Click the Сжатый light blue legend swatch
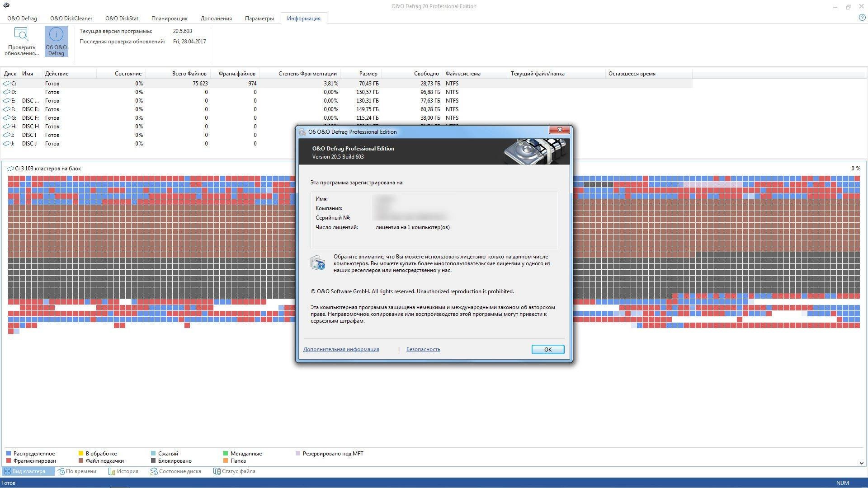 (153, 453)
